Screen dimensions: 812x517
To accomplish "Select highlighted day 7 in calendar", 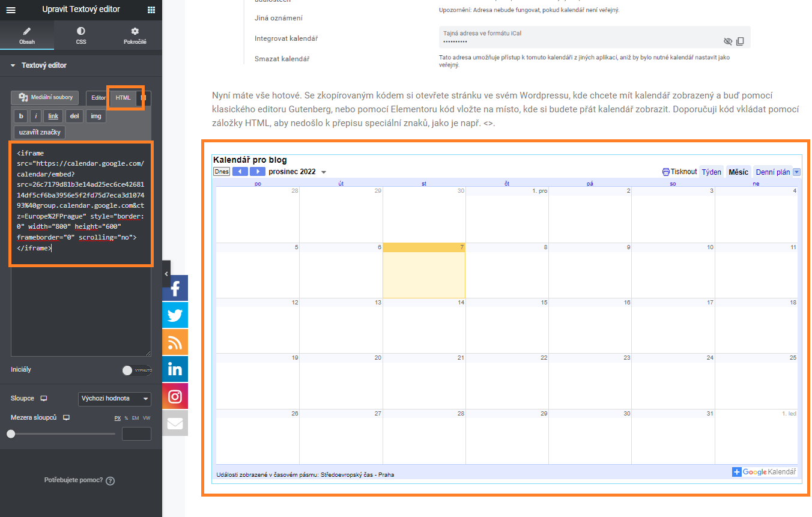I will click(424, 270).
